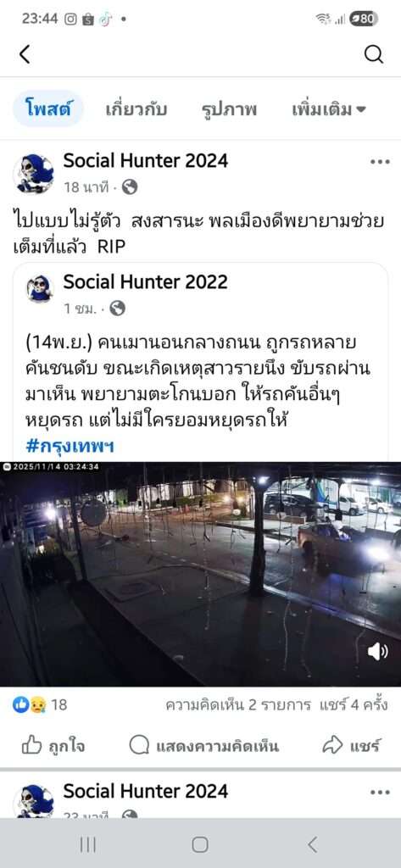Switch to the เกี่ยวกับ tab
This screenshot has height=868, width=401.
click(x=136, y=109)
